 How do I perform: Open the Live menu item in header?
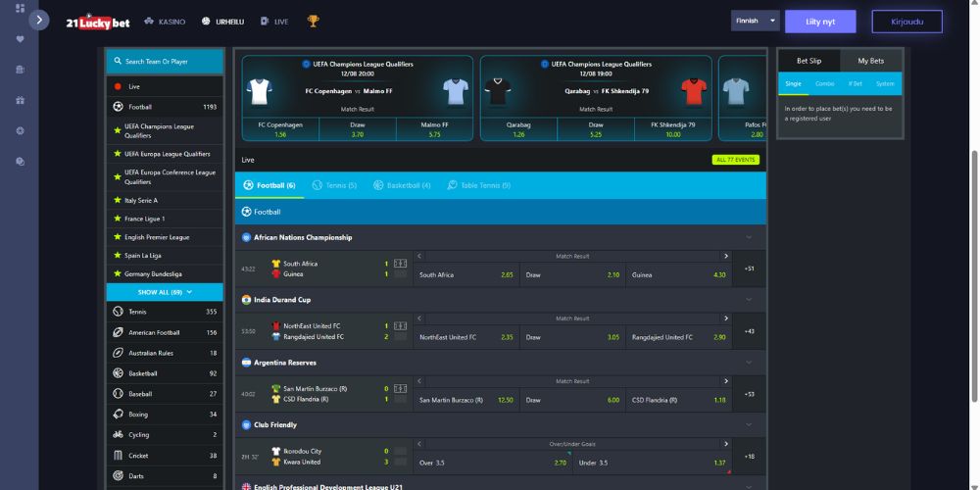tap(274, 22)
